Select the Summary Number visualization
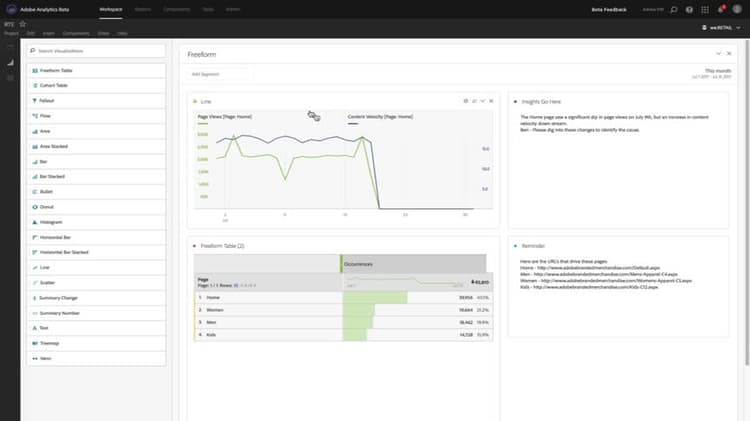The height and width of the screenshot is (421, 750). 97,313
